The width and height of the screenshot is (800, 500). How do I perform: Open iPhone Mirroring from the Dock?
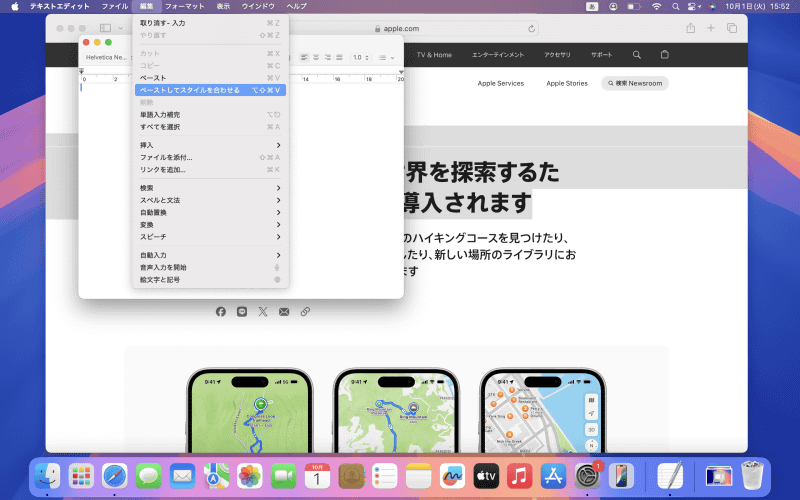621,476
